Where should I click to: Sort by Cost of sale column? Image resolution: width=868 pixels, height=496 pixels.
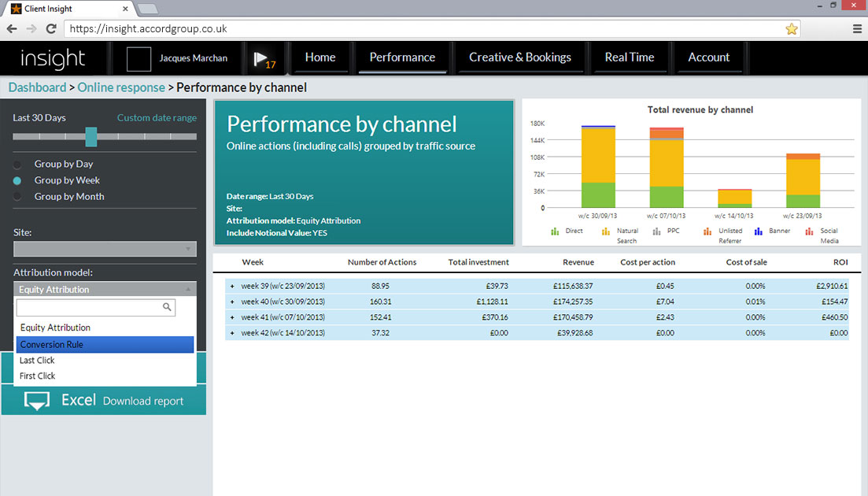pyautogui.click(x=746, y=262)
